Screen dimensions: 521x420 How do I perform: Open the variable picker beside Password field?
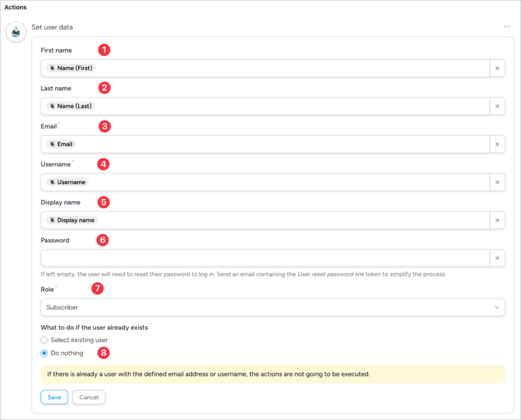click(497, 258)
